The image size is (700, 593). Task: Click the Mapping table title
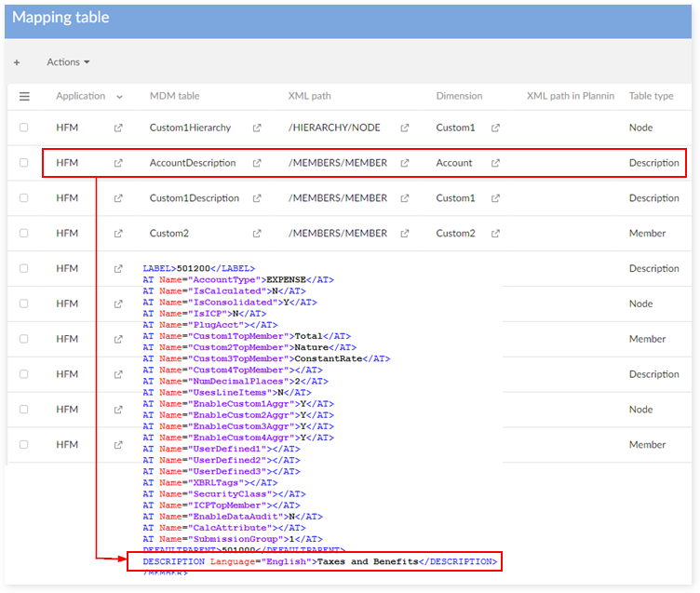61,17
